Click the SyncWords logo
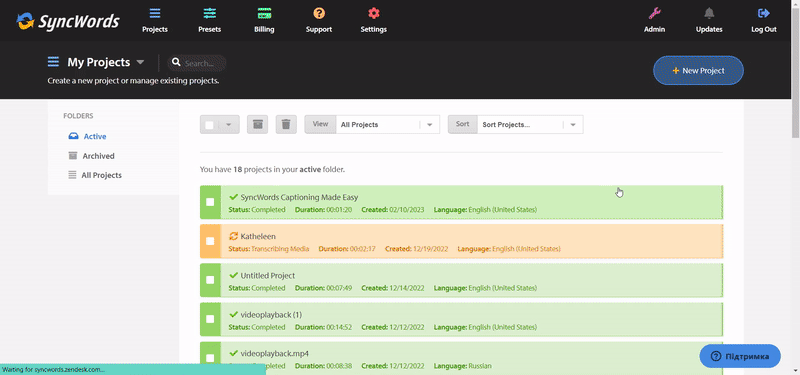800x375 pixels. (68, 21)
